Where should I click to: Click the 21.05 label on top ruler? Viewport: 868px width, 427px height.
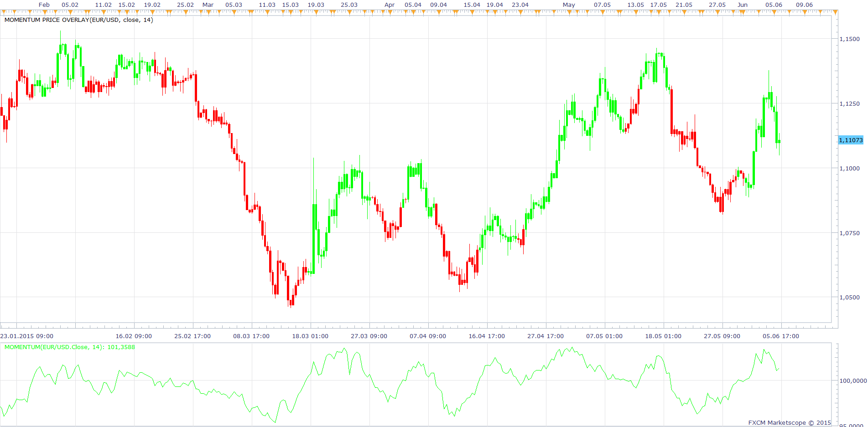(684, 5)
